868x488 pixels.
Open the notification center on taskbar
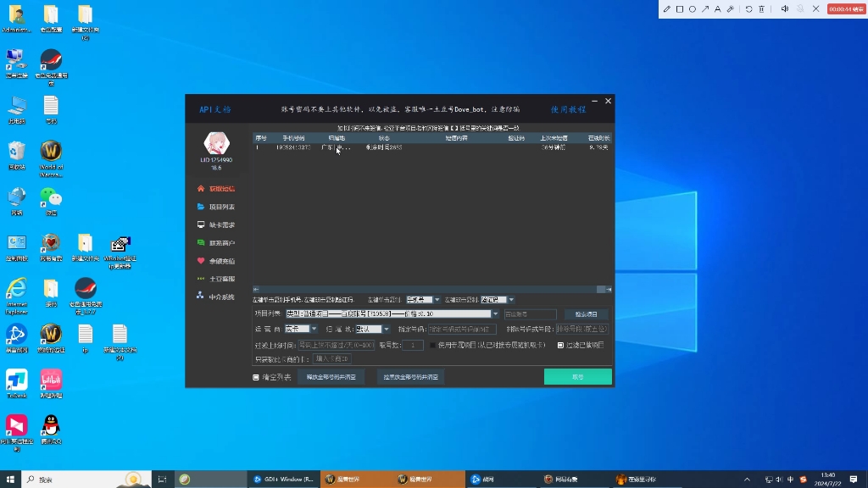point(854,480)
